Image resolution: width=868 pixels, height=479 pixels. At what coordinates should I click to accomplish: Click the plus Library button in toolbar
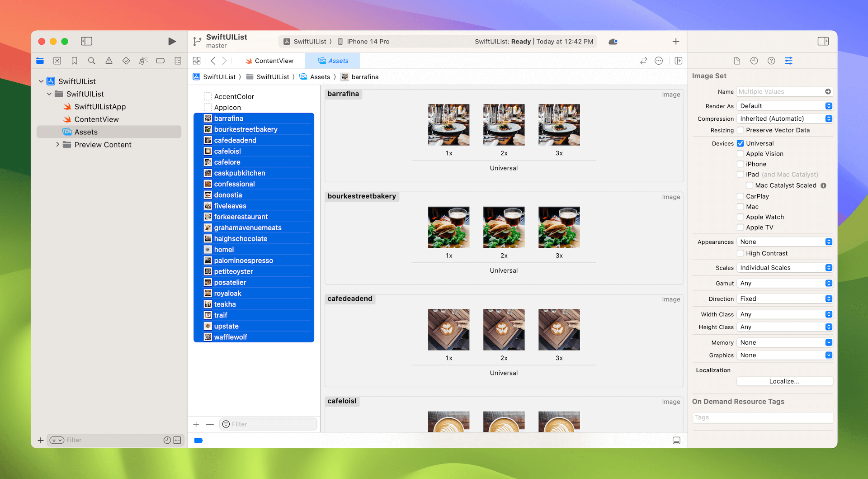676,42
